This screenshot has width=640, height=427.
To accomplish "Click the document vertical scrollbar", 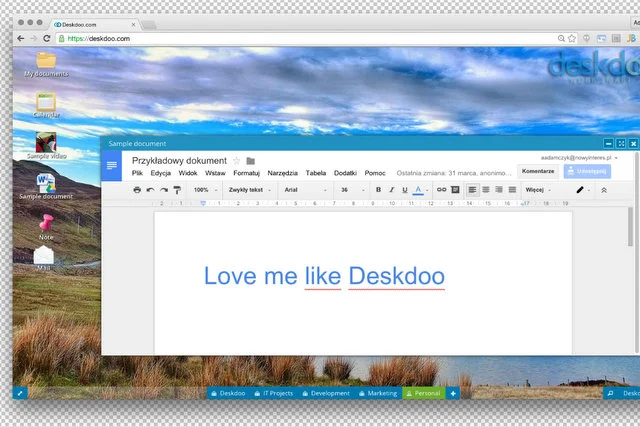I will coord(631,227).
